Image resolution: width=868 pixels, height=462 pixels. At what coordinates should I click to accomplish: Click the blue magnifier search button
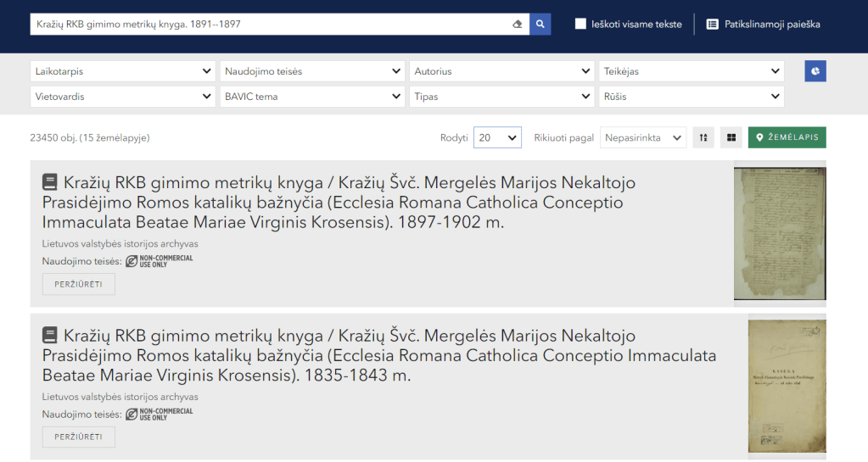coord(540,25)
